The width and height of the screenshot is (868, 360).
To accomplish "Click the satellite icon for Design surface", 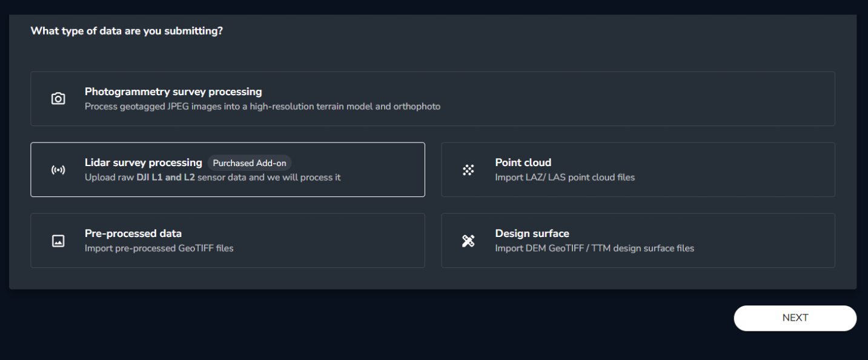I will click(x=468, y=241).
